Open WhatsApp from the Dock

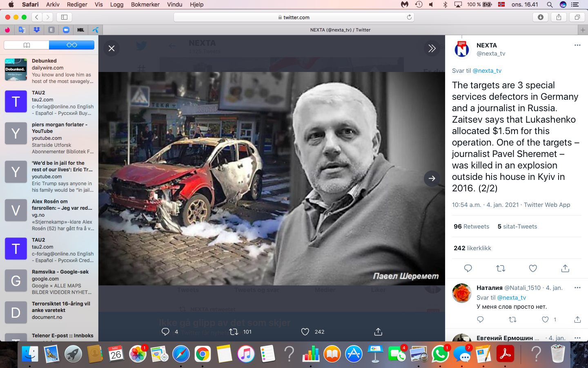[x=440, y=354]
